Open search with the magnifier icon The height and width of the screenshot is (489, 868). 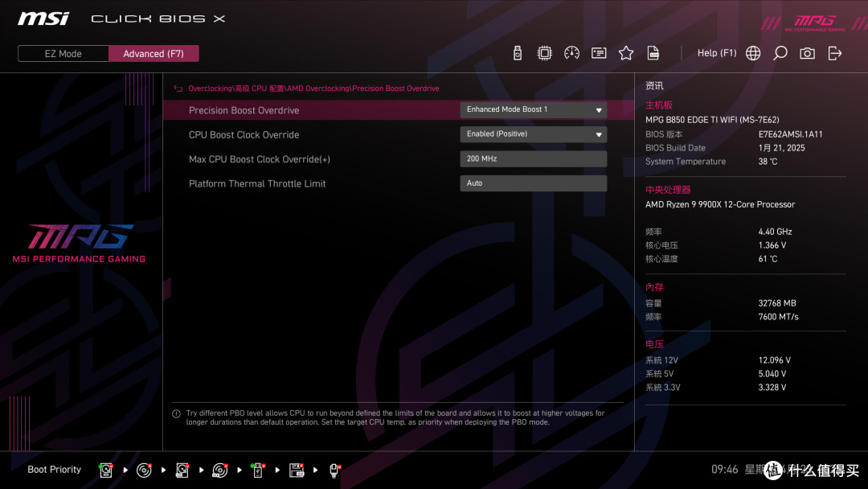point(780,53)
